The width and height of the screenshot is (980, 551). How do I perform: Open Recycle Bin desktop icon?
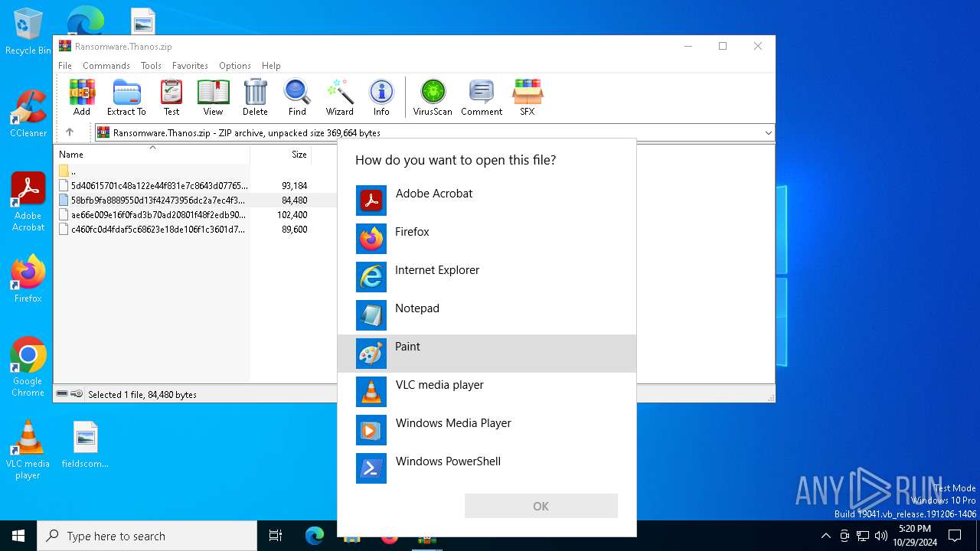[28, 32]
